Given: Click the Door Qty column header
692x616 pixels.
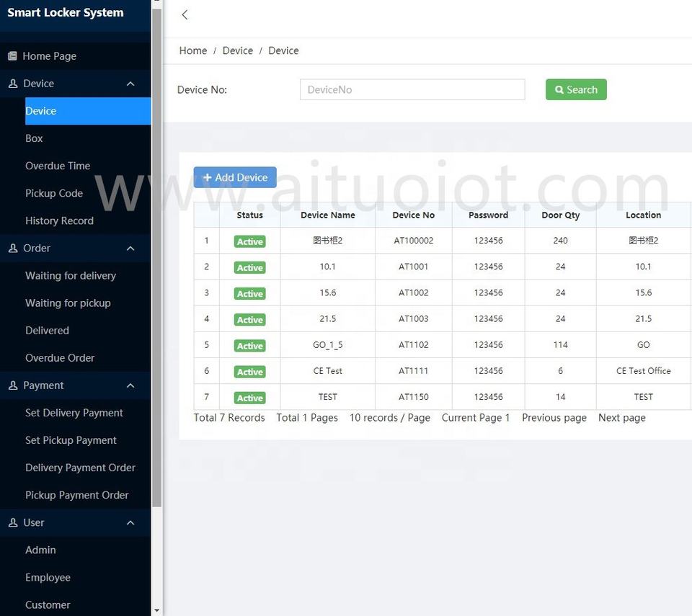Looking at the screenshot, I should [x=561, y=215].
